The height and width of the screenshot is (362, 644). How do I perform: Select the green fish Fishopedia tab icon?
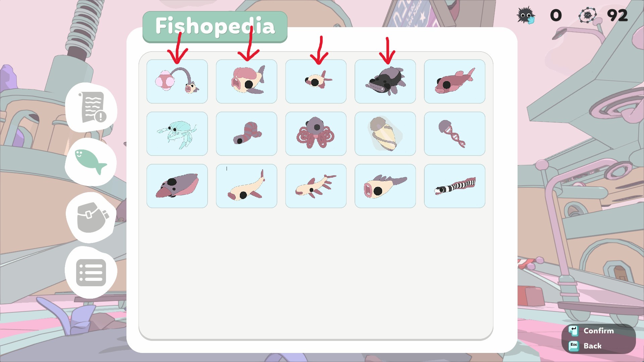point(91,162)
